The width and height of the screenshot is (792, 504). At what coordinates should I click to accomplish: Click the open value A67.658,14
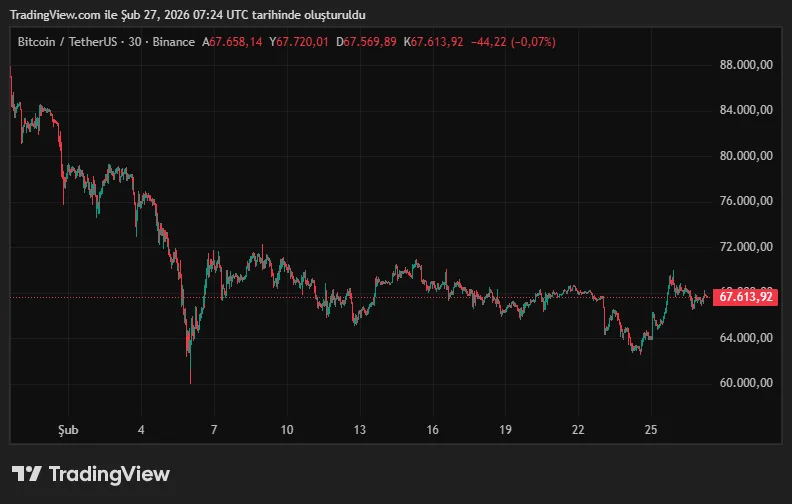[x=233, y=42]
